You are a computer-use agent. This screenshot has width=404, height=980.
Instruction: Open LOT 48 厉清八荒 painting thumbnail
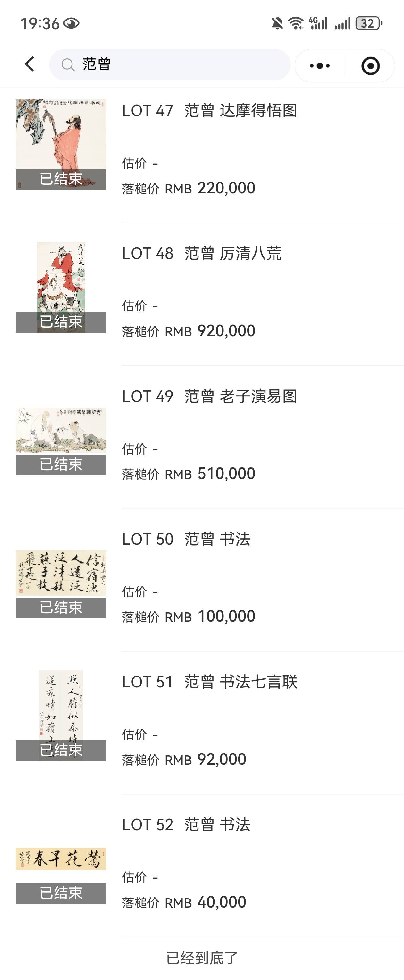(x=61, y=287)
